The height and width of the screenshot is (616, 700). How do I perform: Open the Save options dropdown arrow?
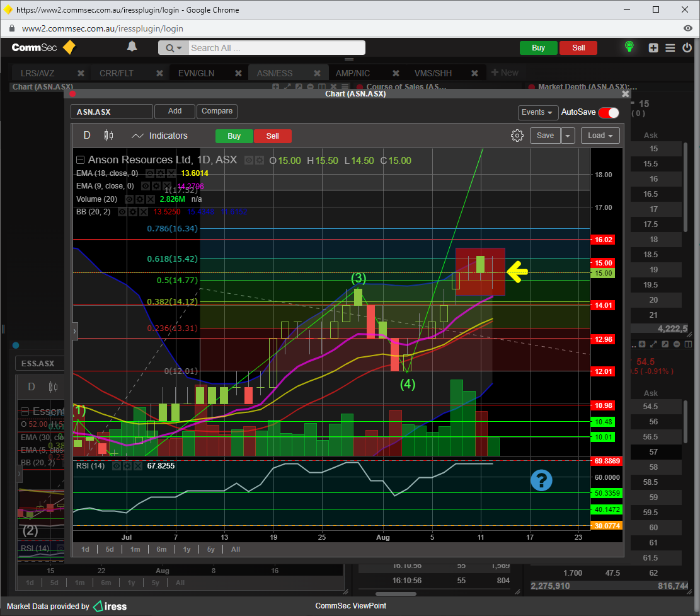(568, 136)
